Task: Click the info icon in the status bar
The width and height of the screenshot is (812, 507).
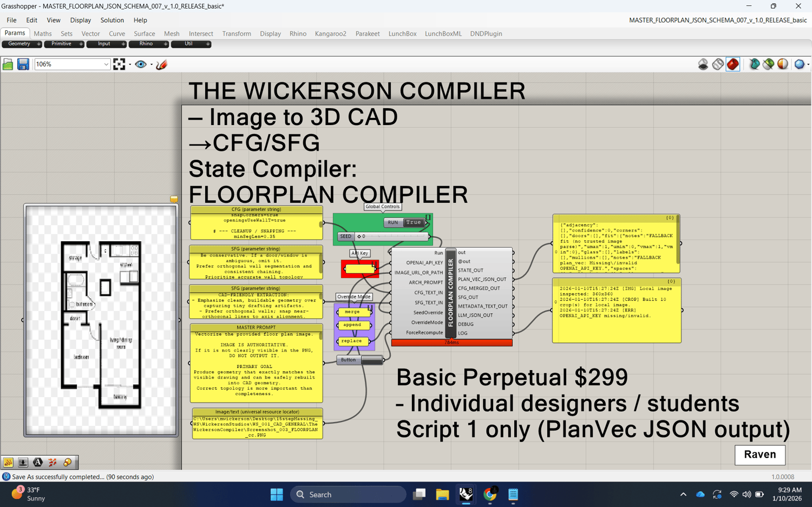Action: [6, 477]
